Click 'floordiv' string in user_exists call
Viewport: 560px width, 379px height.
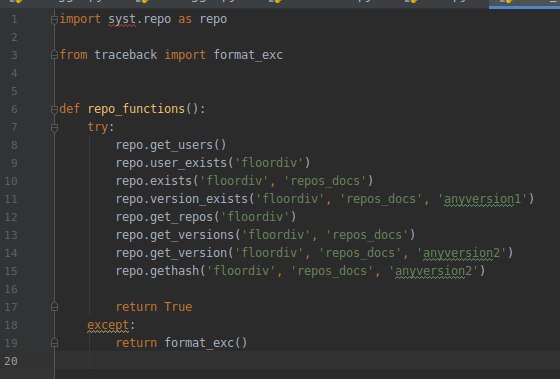click(x=270, y=163)
